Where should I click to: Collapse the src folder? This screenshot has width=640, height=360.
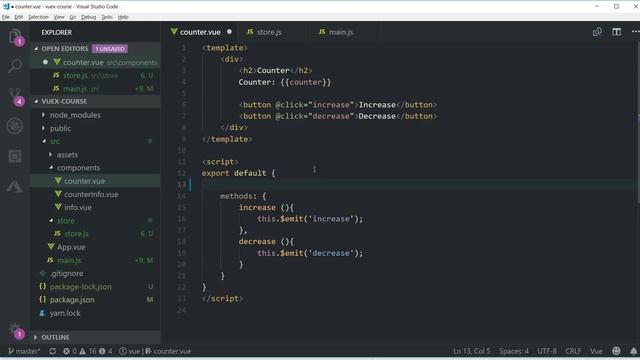coord(44,141)
